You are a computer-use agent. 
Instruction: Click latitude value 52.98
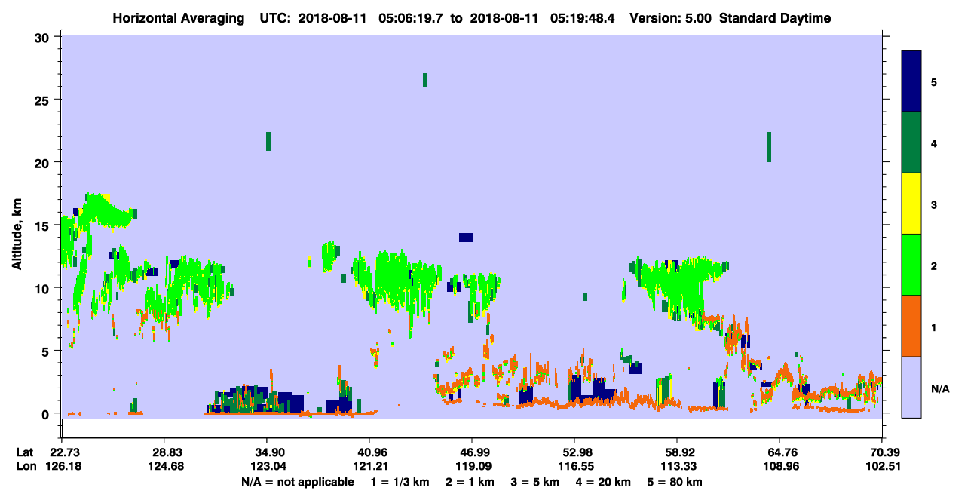point(575,452)
